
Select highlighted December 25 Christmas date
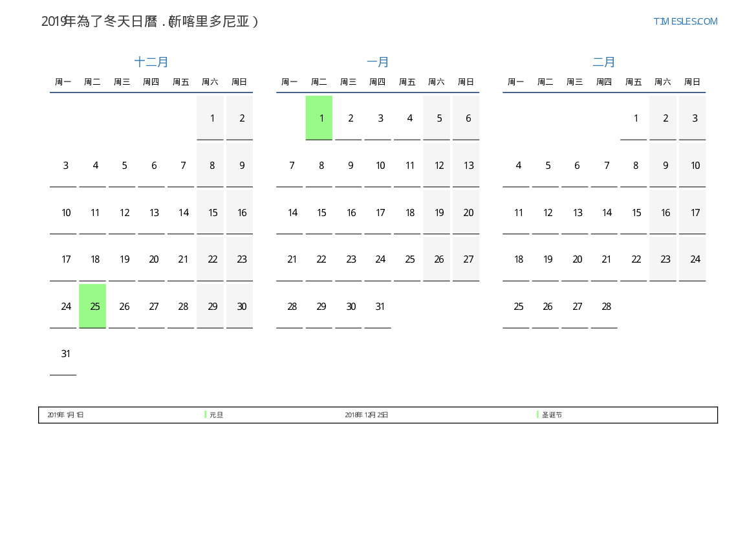(x=92, y=306)
